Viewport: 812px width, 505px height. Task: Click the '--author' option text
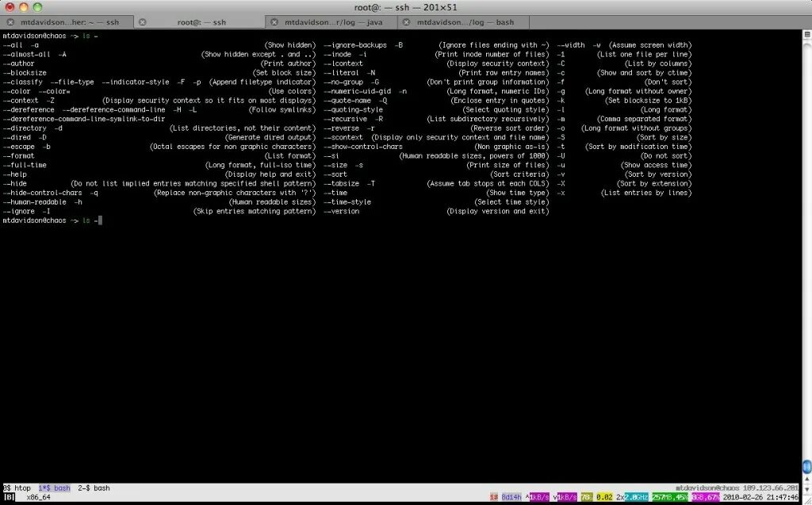(x=19, y=63)
